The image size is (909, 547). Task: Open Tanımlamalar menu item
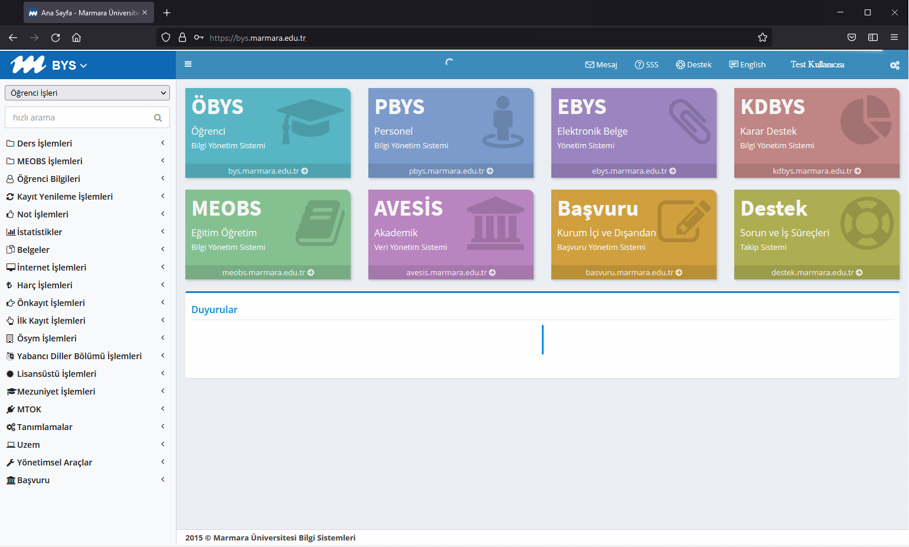(x=87, y=427)
